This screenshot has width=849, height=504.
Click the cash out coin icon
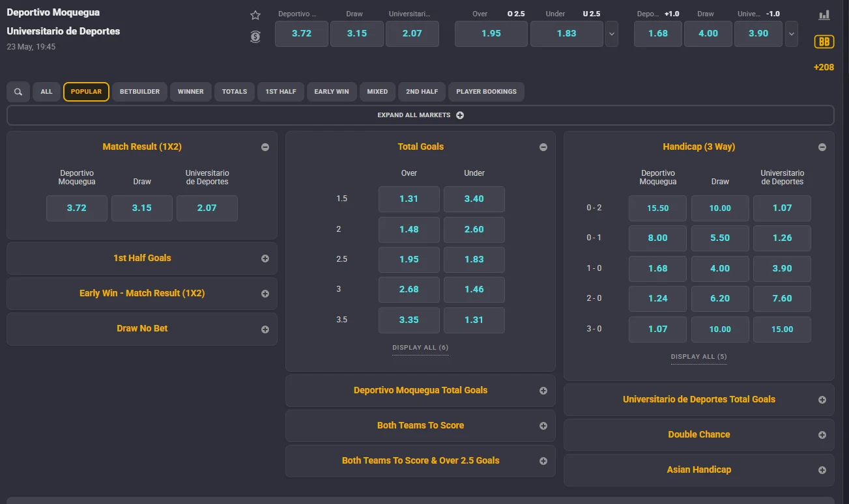tap(255, 36)
